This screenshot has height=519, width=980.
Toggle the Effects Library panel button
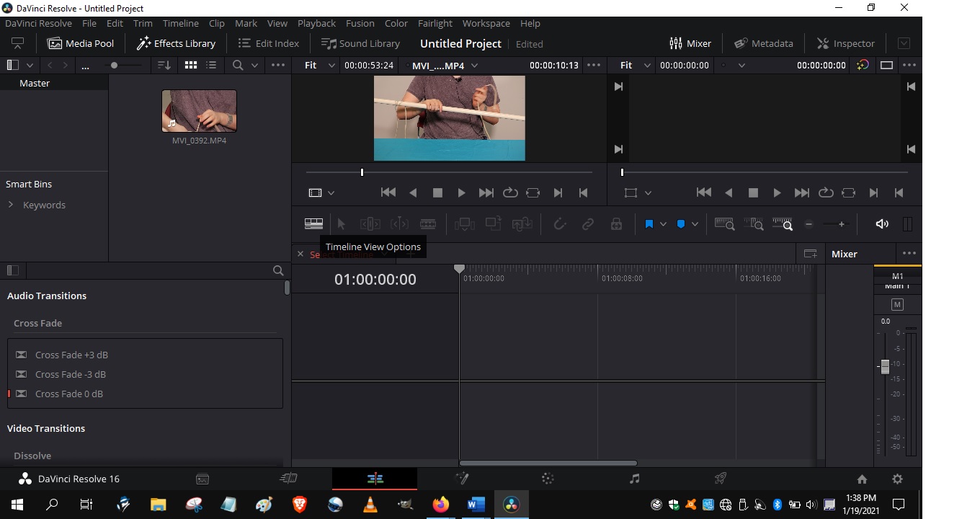coord(177,43)
